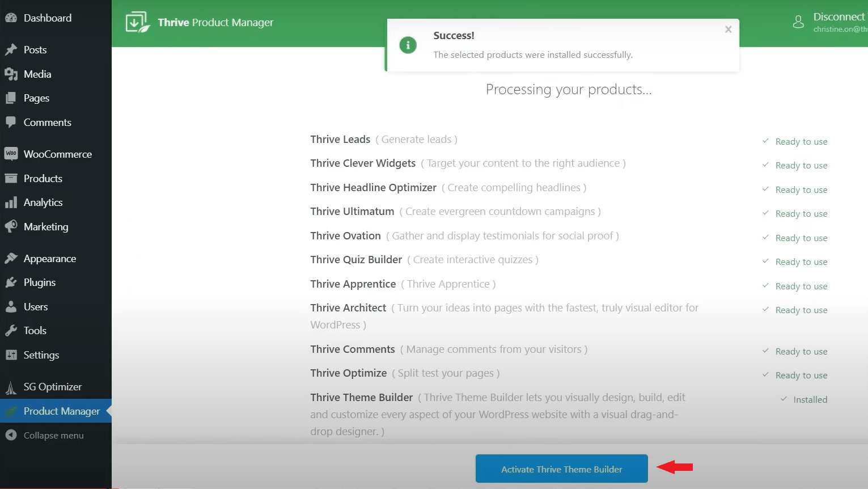Click the Processing your products heading

(569, 90)
